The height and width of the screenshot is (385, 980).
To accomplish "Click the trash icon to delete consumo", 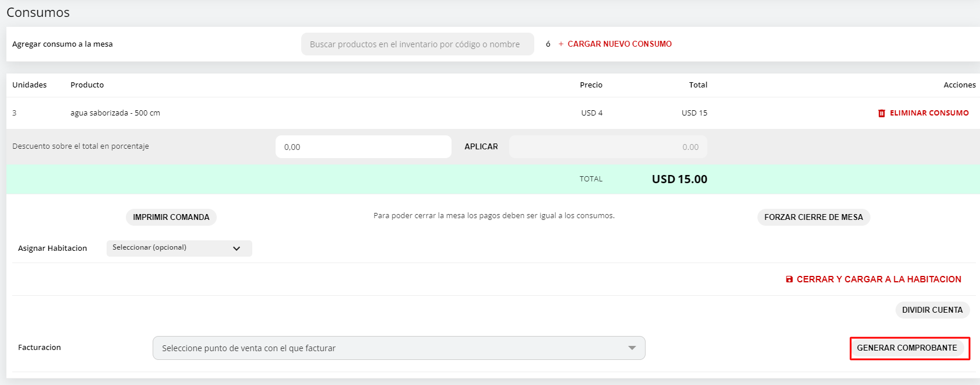I will [882, 113].
